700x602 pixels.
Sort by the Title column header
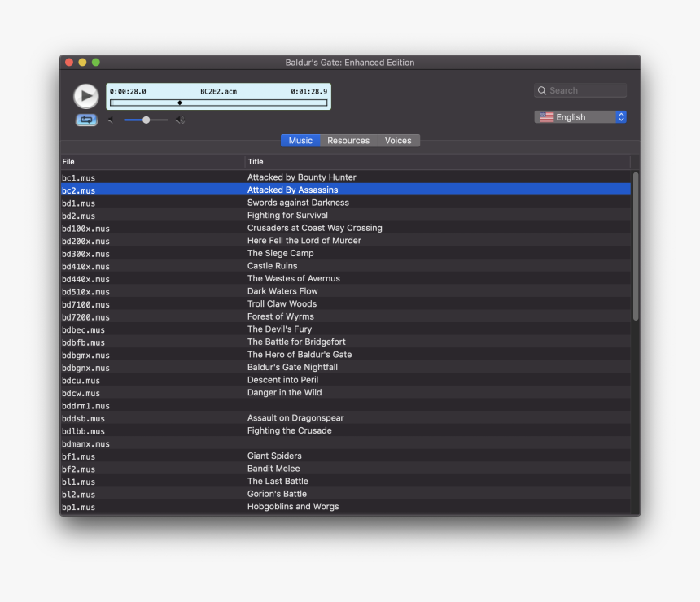pos(438,162)
